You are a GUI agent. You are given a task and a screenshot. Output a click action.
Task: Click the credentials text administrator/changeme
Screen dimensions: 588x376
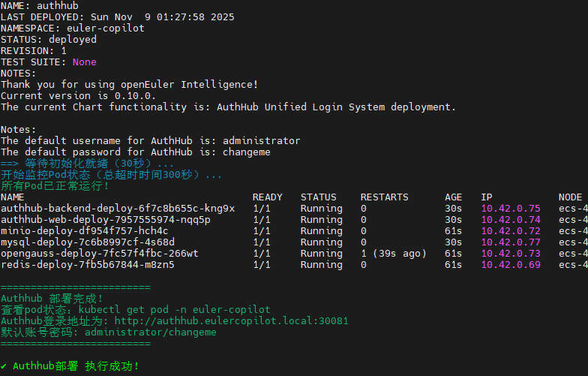pyautogui.click(x=150, y=332)
